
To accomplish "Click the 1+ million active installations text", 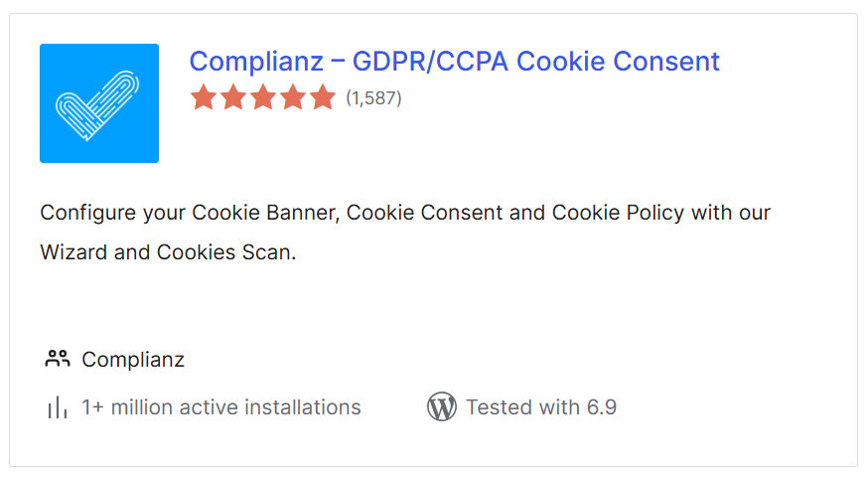I will [x=221, y=407].
